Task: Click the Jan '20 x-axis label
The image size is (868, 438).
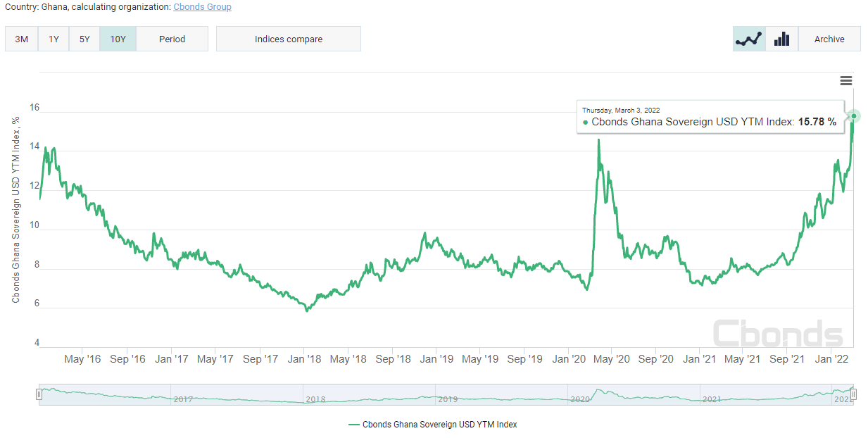Action: [x=569, y=359]
